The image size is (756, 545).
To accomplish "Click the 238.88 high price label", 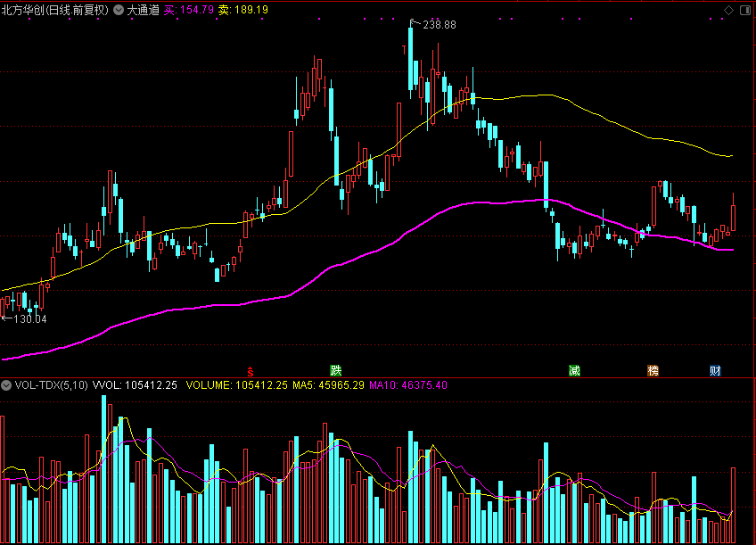I will (440, 25).
